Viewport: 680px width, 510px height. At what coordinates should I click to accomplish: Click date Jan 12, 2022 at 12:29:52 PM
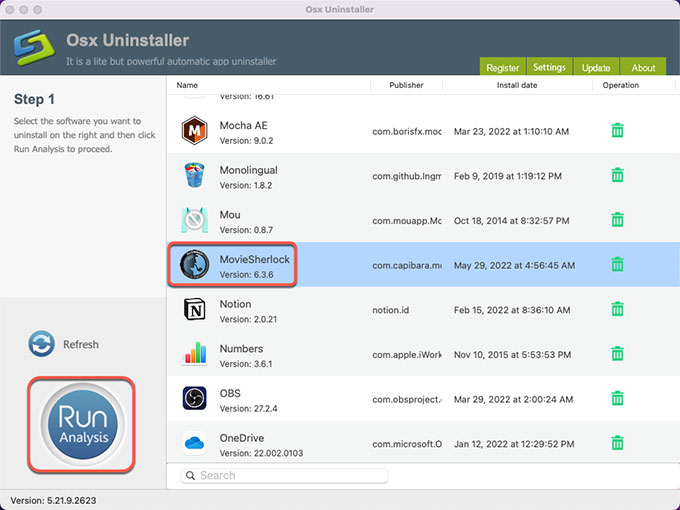[514, 444]
